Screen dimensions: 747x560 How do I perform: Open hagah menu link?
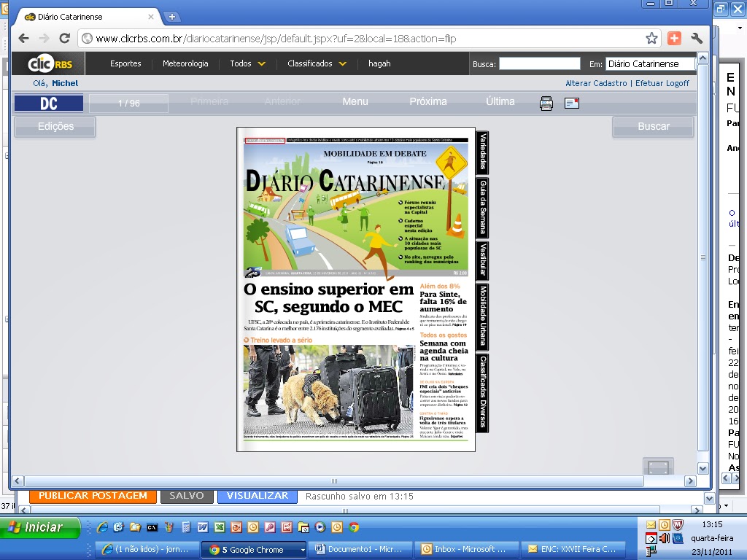379,63
